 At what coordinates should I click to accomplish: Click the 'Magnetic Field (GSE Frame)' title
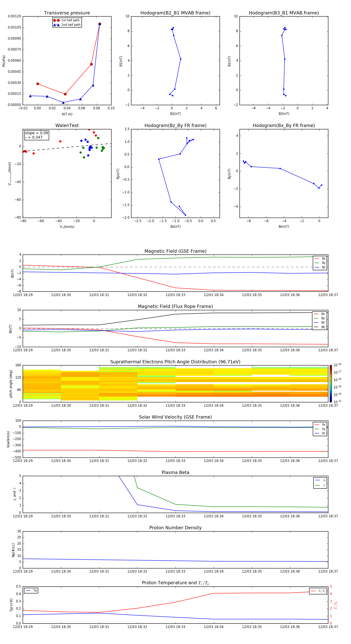click(175, 251)
